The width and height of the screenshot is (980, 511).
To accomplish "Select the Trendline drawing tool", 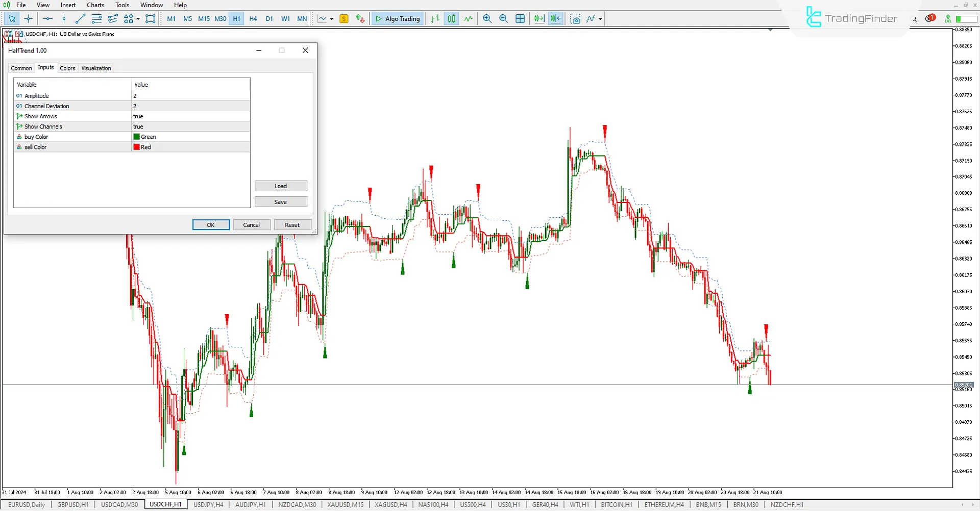I will [80, 18].
